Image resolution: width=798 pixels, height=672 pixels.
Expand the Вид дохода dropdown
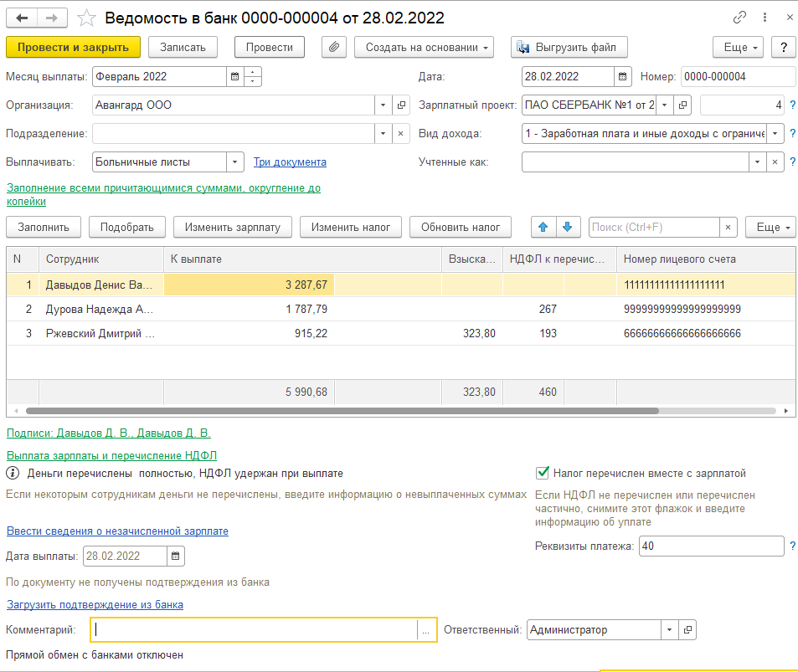[775, 134]
